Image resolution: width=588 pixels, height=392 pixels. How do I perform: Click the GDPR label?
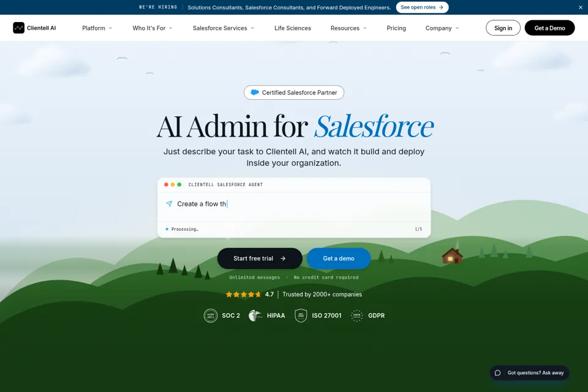coord(376,315)
